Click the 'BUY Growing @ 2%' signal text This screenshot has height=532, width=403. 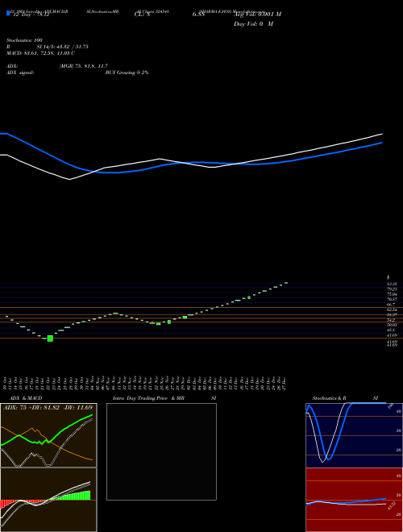127,73
